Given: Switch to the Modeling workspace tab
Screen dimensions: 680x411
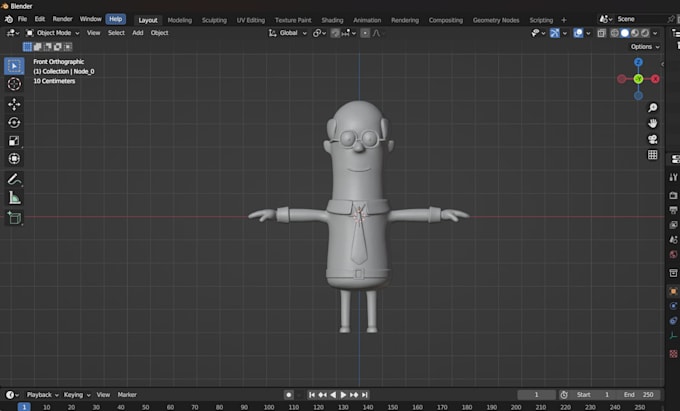Looking at the screenshot, I should point(180,20).
